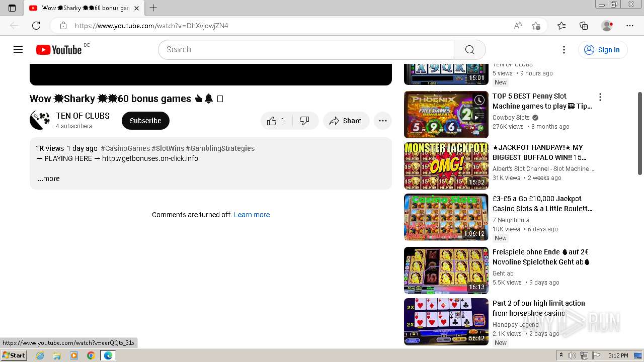This screenshot has width=644, height=362.
Task: Open media player from taskbar
Action: point(74,355)
